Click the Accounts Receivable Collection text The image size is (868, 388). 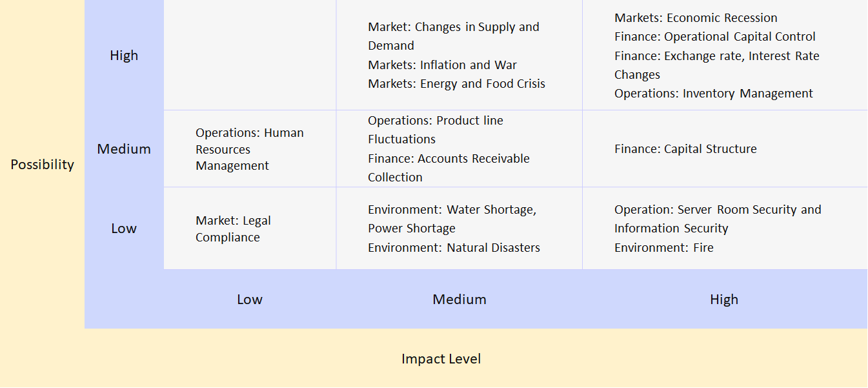point(449,168)
